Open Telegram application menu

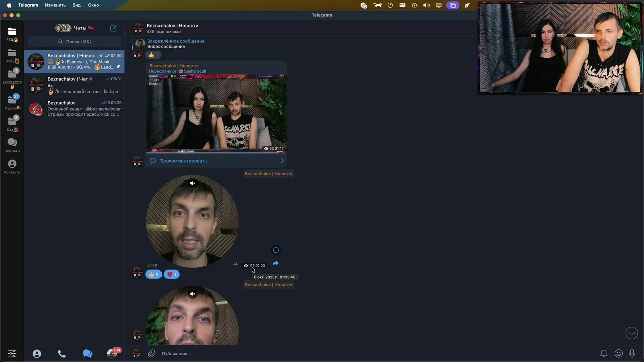point(28,5)
